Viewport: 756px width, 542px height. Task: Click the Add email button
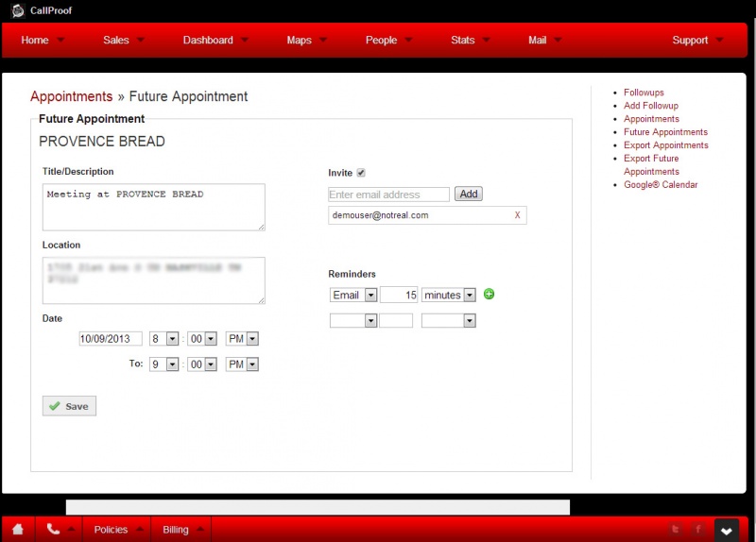(468, 194)
